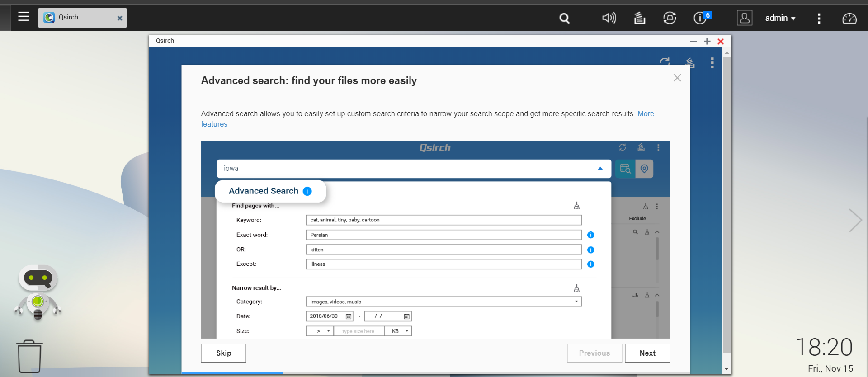View event notifications with badge 6
Viewport: 868px width, 377px height.
702,18
